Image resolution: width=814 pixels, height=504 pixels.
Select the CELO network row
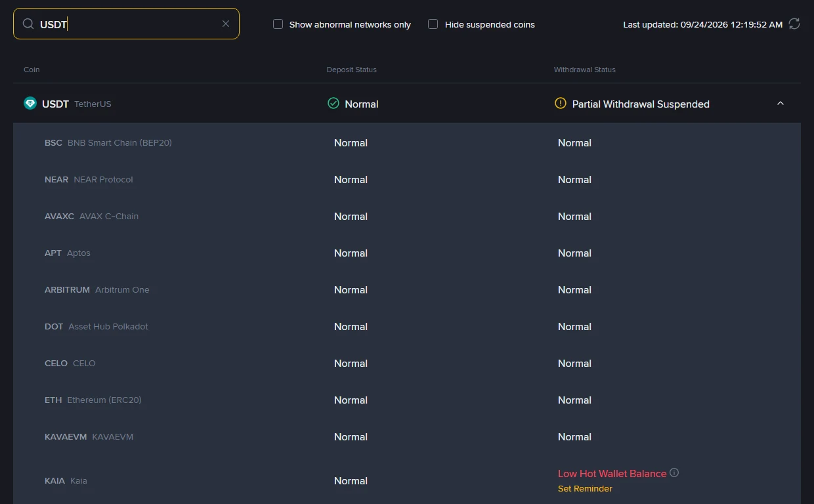coord(407,363)
